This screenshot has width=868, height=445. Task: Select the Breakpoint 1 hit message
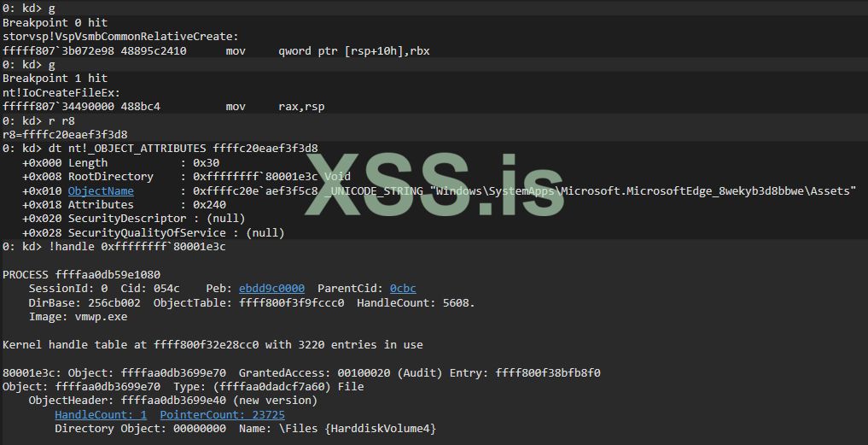point(55,78)
